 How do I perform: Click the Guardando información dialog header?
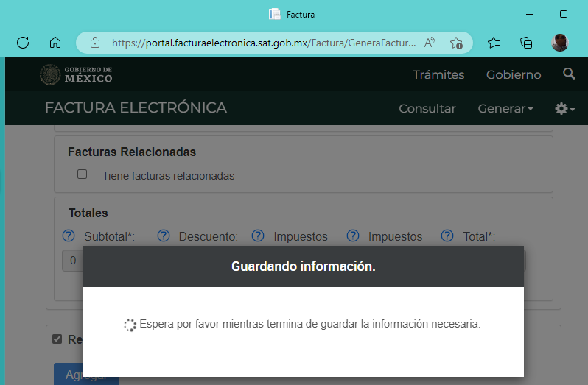pos(304,266)
